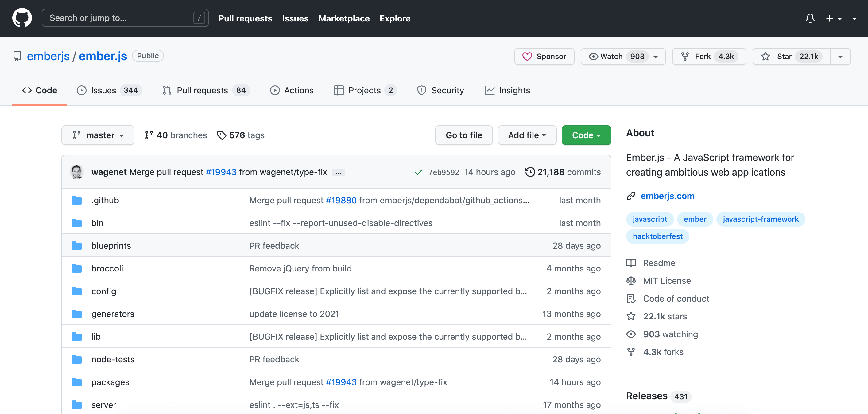The image size is (868, 414).
Task: Open the Issues tab
Action: pos(109,90)
